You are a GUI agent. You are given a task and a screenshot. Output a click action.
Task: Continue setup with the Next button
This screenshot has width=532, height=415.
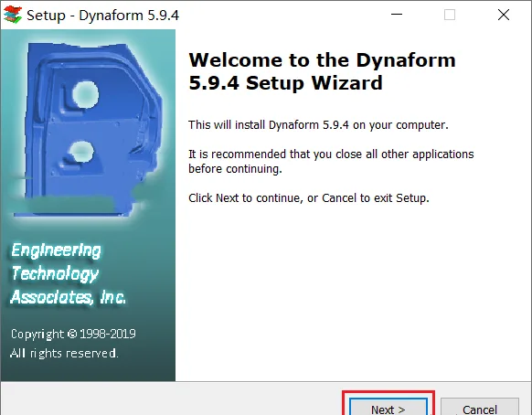click(x=388, y=407)
